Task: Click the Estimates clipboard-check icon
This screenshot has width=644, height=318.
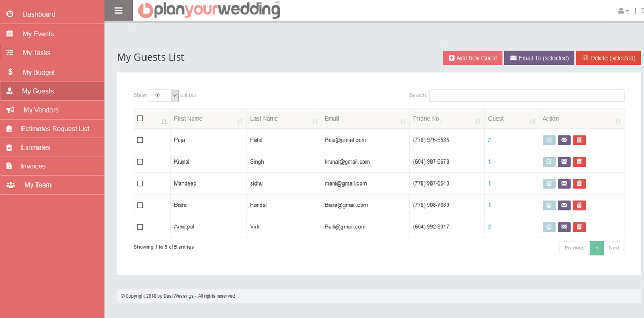Action: coord(9,147)
